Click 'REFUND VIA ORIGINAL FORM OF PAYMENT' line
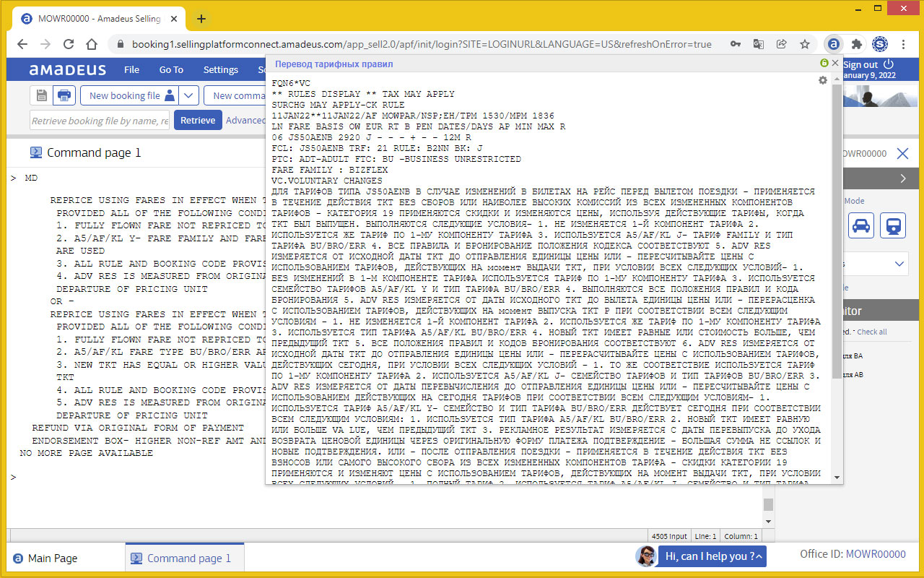This screenshot has width=924, height=578. tap(138, 428)
